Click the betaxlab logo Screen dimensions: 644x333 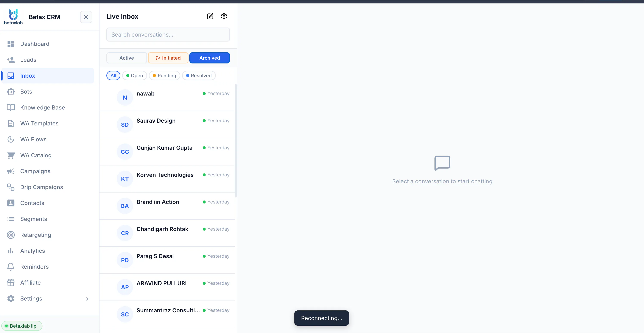[x=13, y=17]
